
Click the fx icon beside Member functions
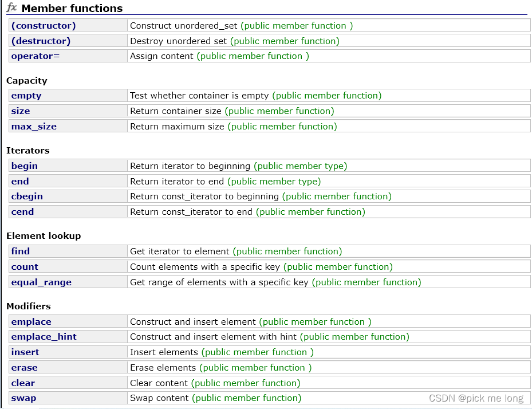(12, 7)
